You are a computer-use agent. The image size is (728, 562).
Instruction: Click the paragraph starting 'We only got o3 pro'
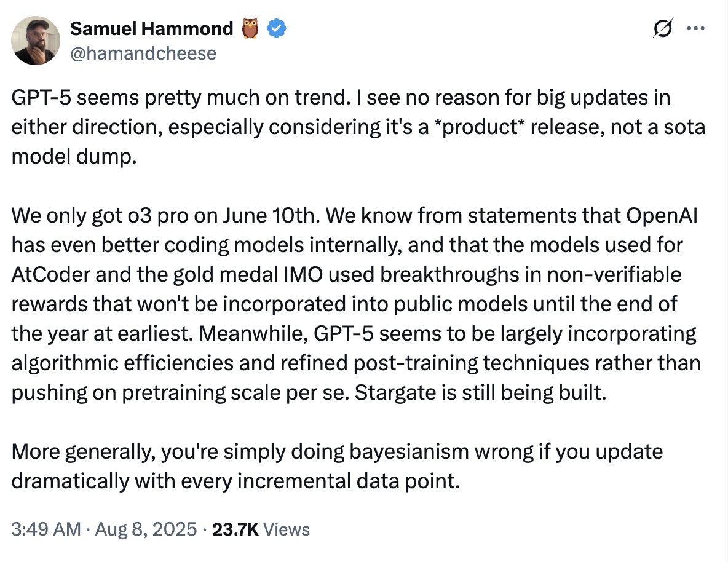click(x=356, y=304)
